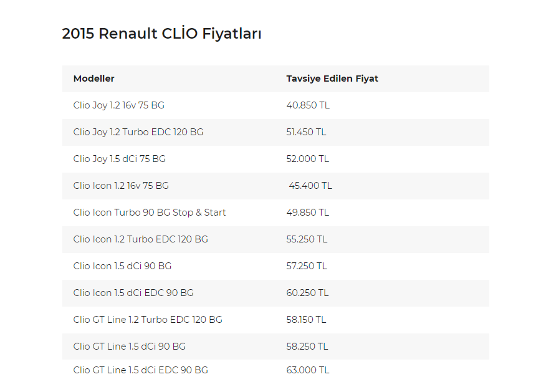Click the "Tavsiye Edilen Fiyat" column header

click(332, 79)
